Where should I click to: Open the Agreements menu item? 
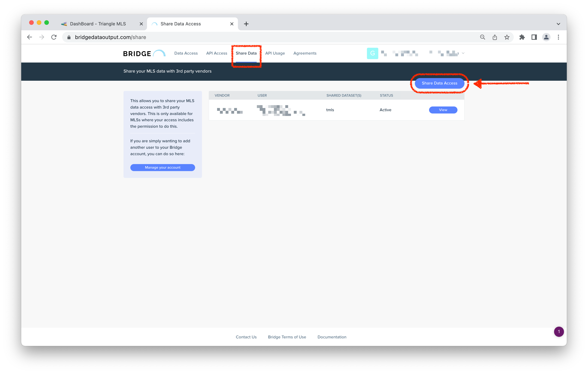point(305,53)
